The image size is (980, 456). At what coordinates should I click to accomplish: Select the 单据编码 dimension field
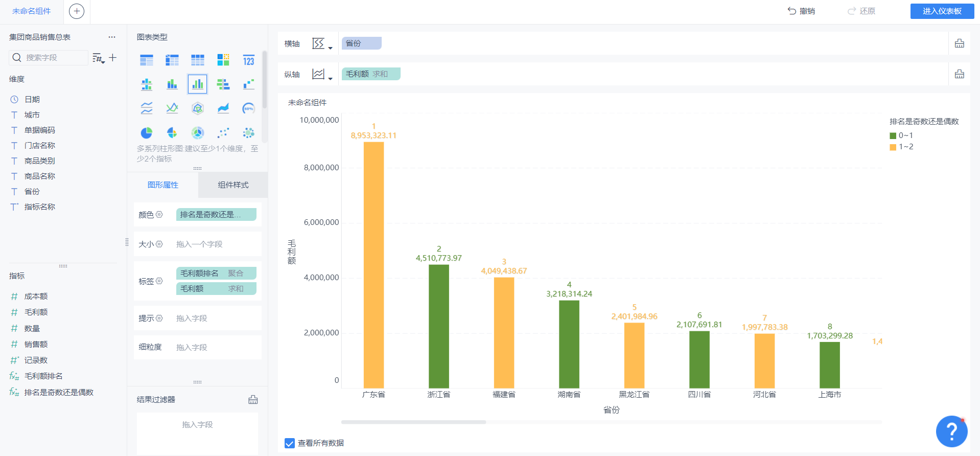[x=40, y=130]
